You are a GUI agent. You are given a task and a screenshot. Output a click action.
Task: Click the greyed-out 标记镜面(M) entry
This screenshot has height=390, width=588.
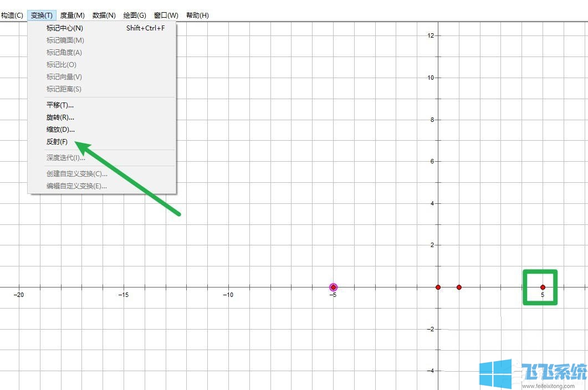65,40
